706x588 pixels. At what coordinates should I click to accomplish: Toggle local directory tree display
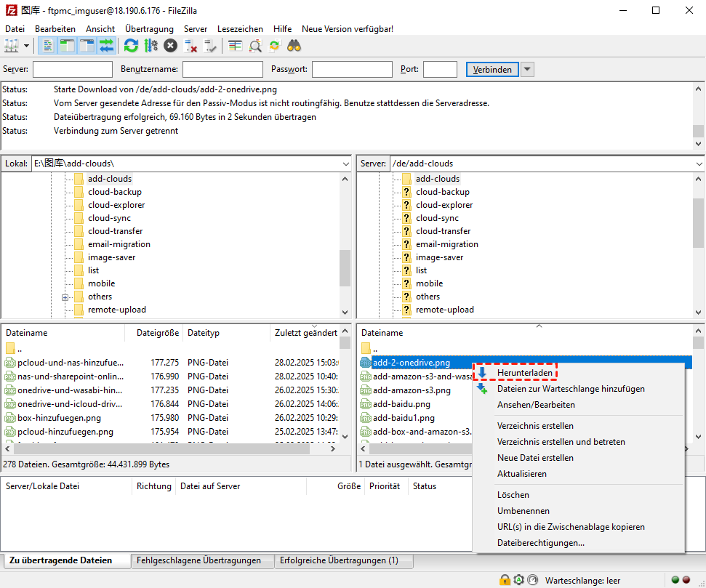(68, 46)
